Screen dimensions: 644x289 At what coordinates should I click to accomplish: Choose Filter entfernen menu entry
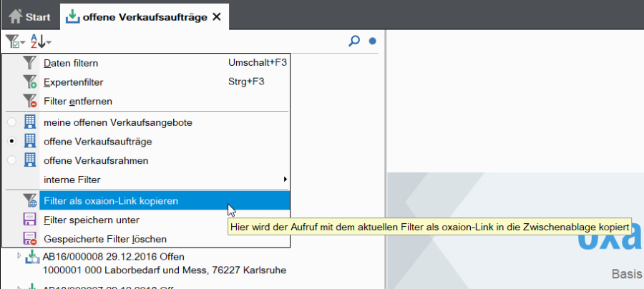point(146,101)
